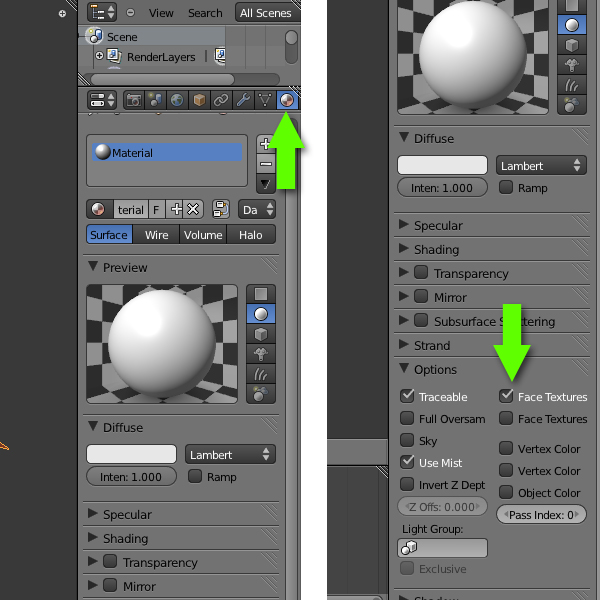Set left preview to flat plane

(x=261, y=294)
